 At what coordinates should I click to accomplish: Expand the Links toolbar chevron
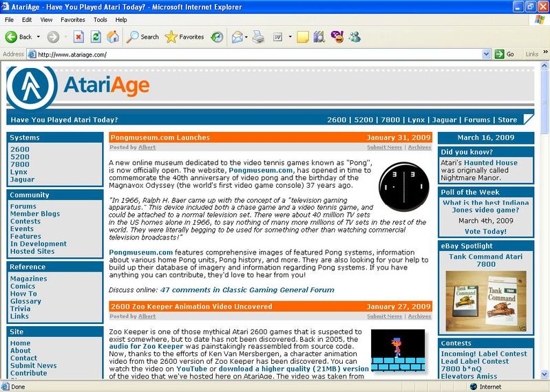[x=545, y=52]
